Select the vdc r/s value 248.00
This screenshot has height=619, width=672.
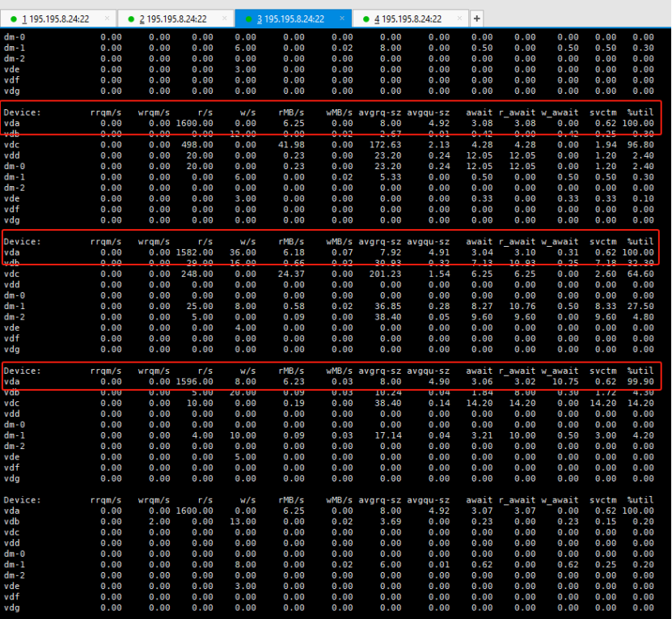[x=197, y=273]
